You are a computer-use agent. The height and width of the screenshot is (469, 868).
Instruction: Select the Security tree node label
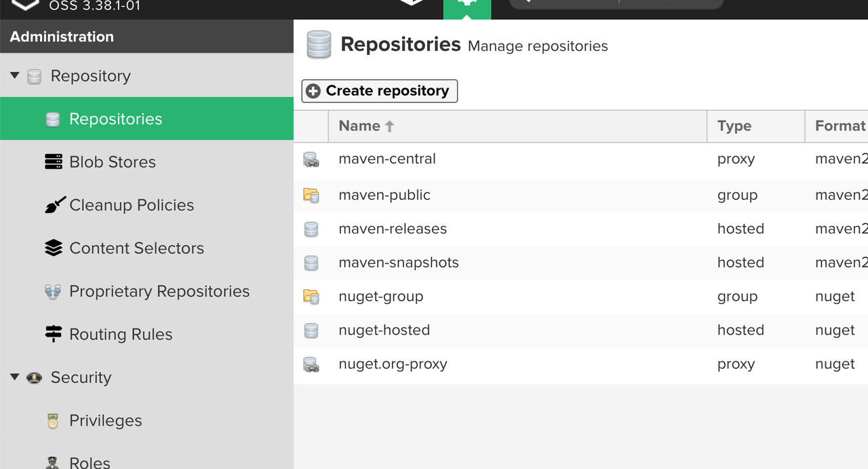[81, 377]
